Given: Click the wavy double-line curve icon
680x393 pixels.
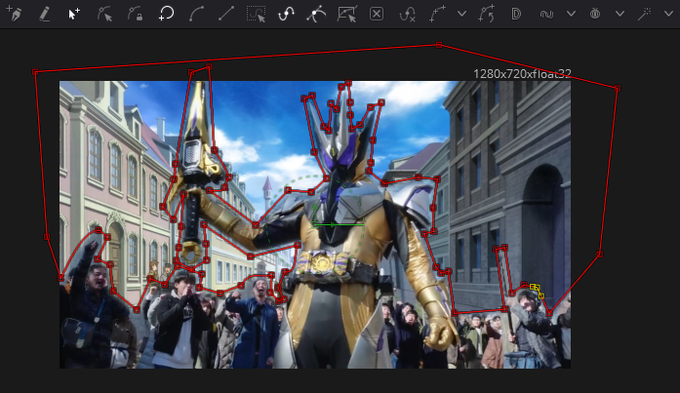Looking at the screenshot, I should (x=546, y=14).
